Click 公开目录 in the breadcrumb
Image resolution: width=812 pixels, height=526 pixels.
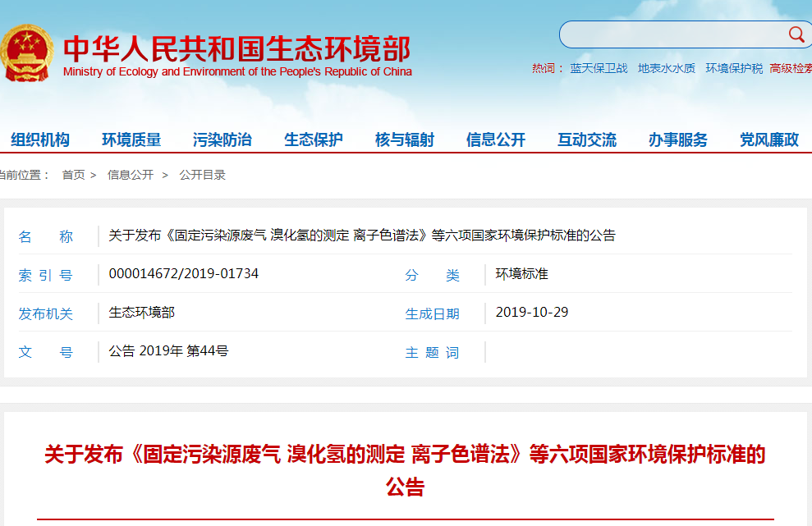(203, 175)
